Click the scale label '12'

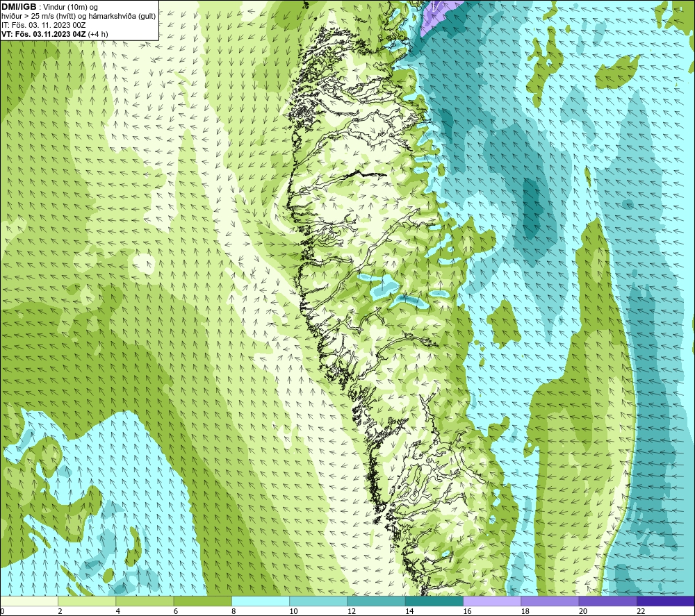352,611
